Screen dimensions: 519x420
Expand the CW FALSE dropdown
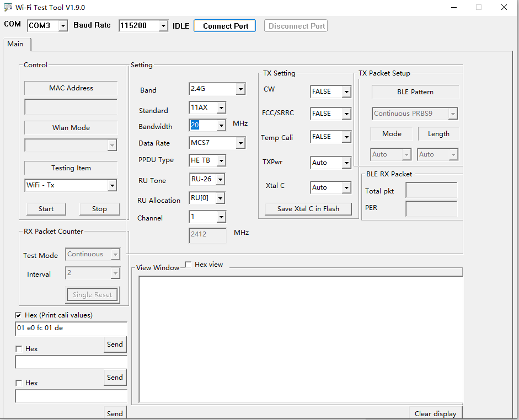[346, 92]
